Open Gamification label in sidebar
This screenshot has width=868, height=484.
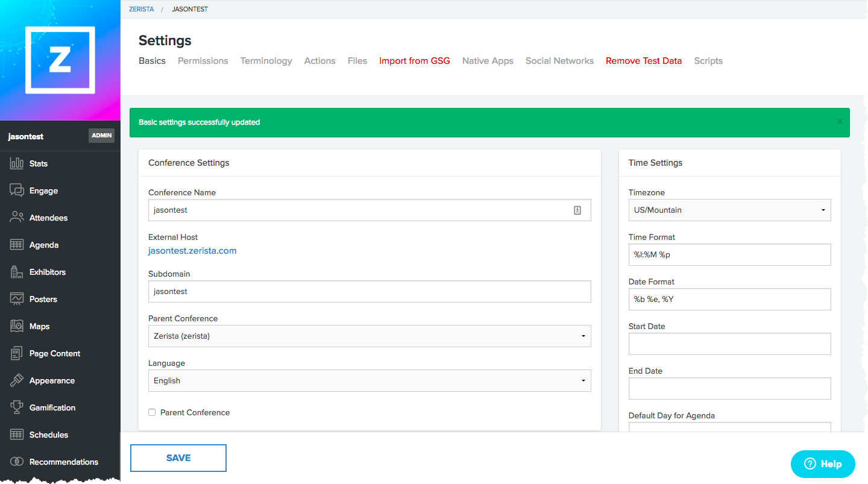pos(52,407)
